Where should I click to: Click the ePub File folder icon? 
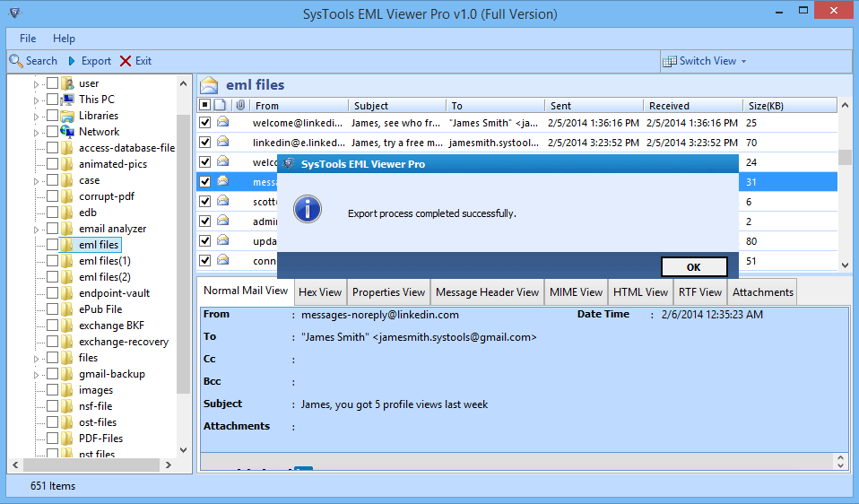[x=67, y=309]
